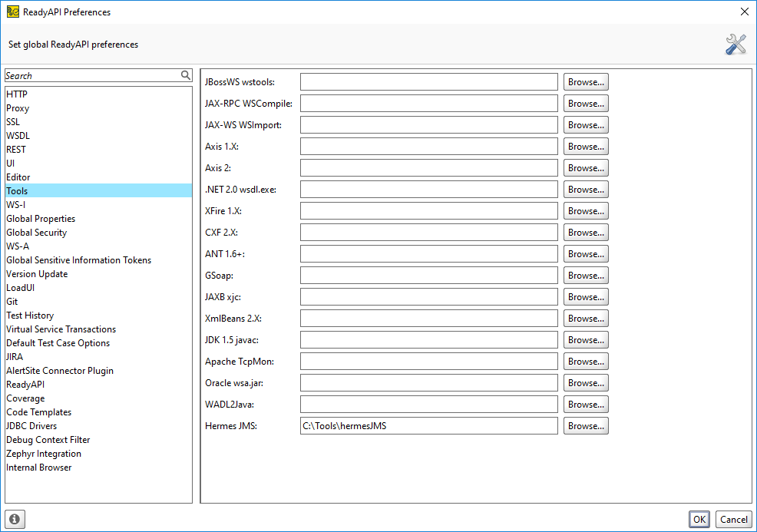The height and width of the screenshot is (532, 757).
Task: Close the ReadyAPI Preferences window
Action: point(745,12)
